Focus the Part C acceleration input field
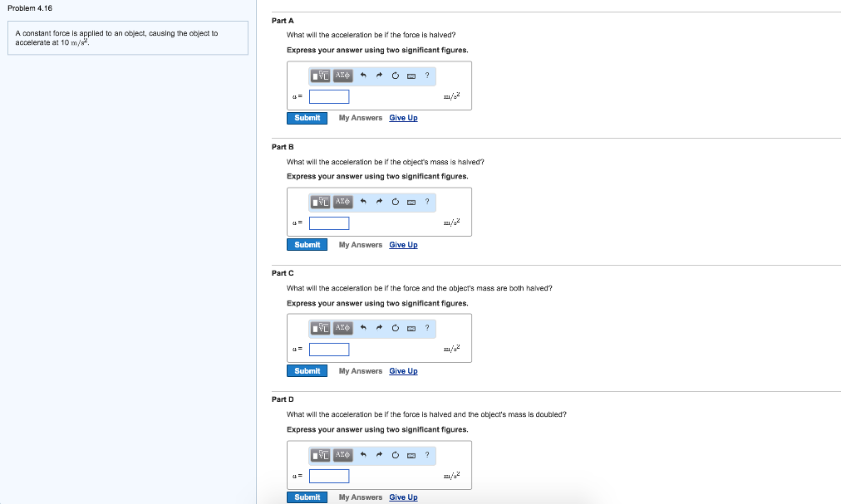The height and width of the screenshot is (504, 851). [329, 350]
